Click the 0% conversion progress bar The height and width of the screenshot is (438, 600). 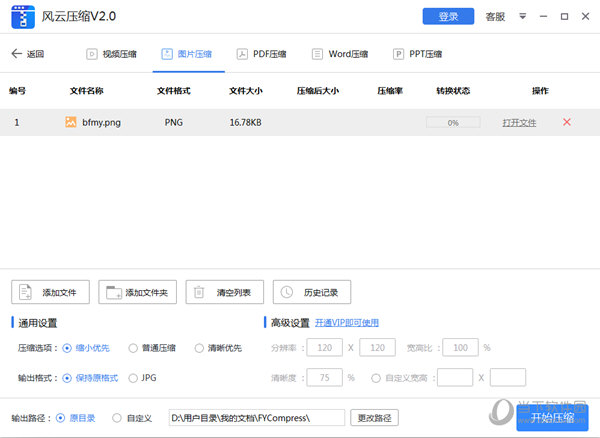tap(453, 123)
